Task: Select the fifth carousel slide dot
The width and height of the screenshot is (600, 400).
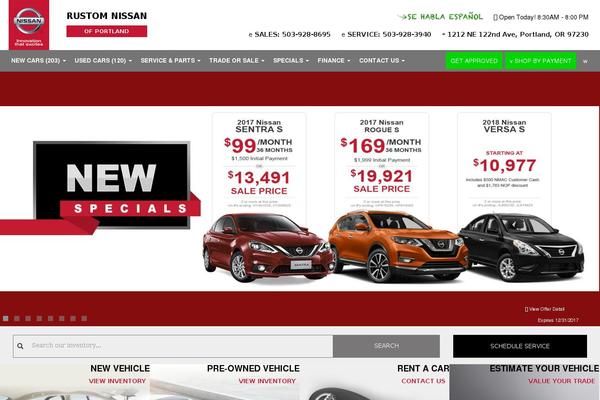Action: pyautogui.click(x=51, y=318)
